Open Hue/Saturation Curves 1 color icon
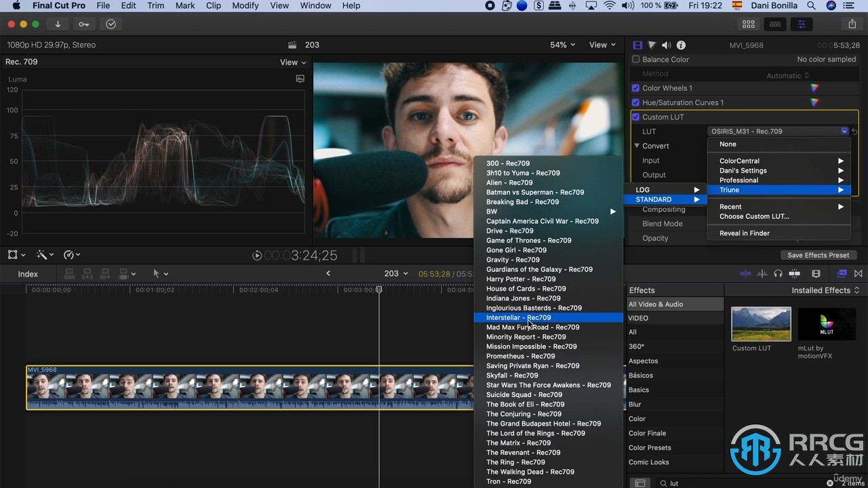This screenshot has width=868, height=488. tap(814, 102)
